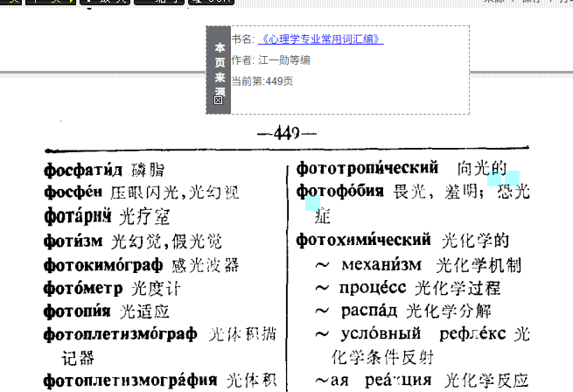
Task: Click the text 当前第:449页
Action: 262,80
